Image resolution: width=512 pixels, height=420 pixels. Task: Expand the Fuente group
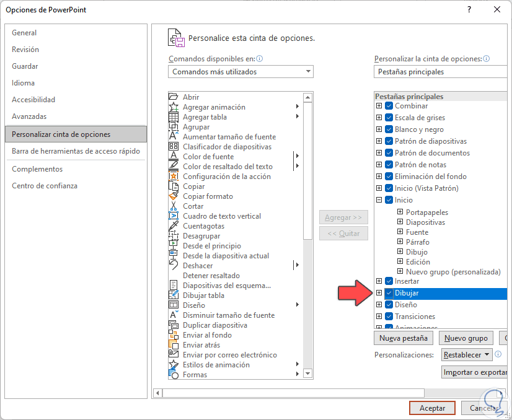pos(400,232)
